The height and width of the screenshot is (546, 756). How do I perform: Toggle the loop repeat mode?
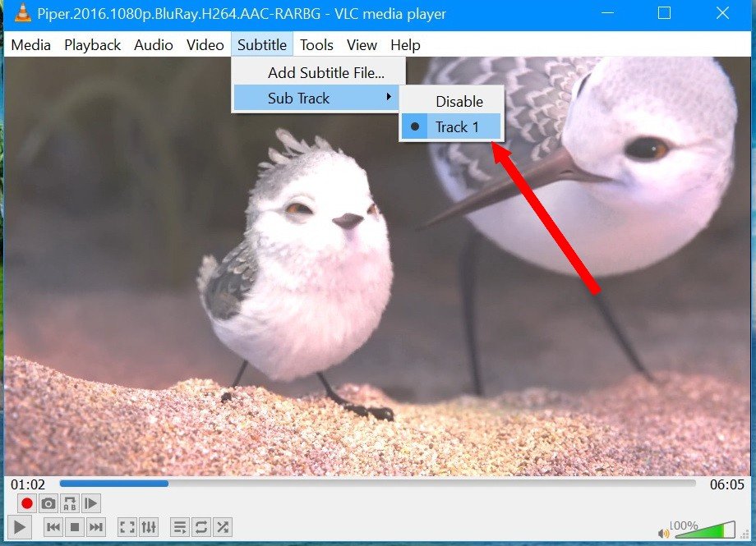point(201,527)
